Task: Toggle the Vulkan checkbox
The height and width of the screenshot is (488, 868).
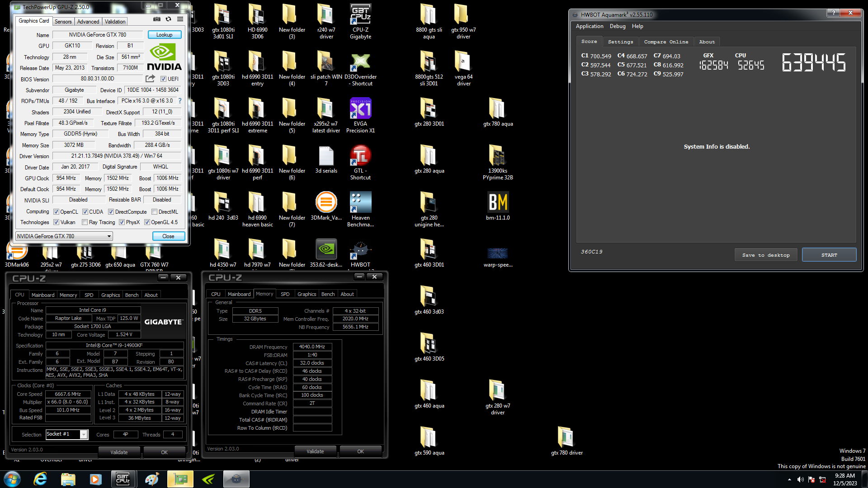Action: pos(56,222)
